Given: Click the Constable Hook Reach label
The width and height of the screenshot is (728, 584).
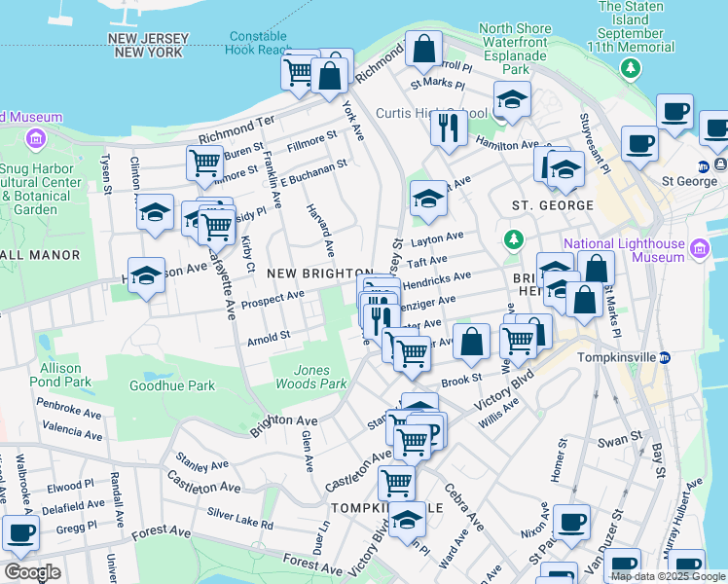Looking at the screenshot, I should click(259, 43).
